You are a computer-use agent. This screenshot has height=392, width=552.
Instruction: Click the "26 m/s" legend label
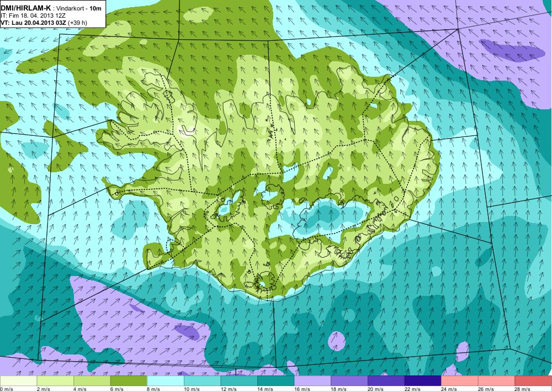(486, 389)
